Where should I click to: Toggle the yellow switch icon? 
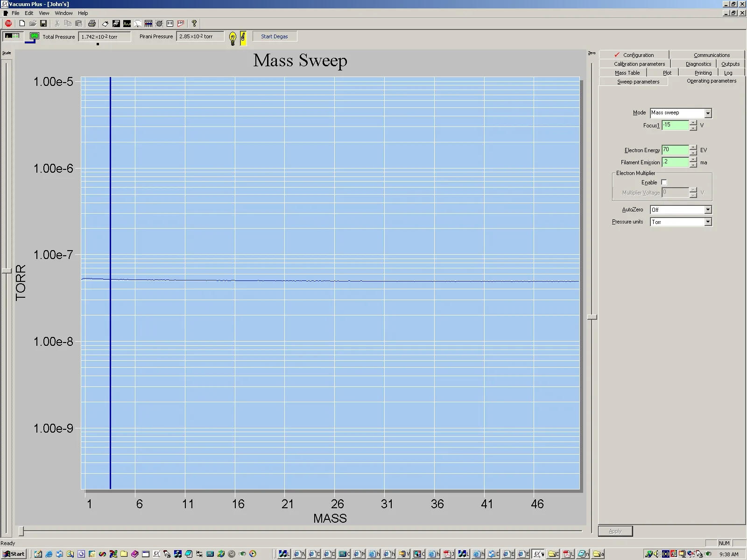click(x=243, y=38)
